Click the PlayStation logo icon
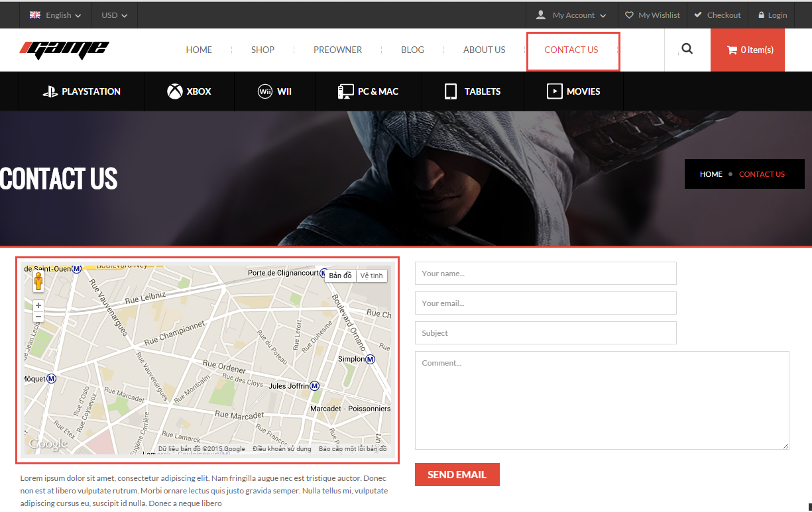 tap(50, 91)
